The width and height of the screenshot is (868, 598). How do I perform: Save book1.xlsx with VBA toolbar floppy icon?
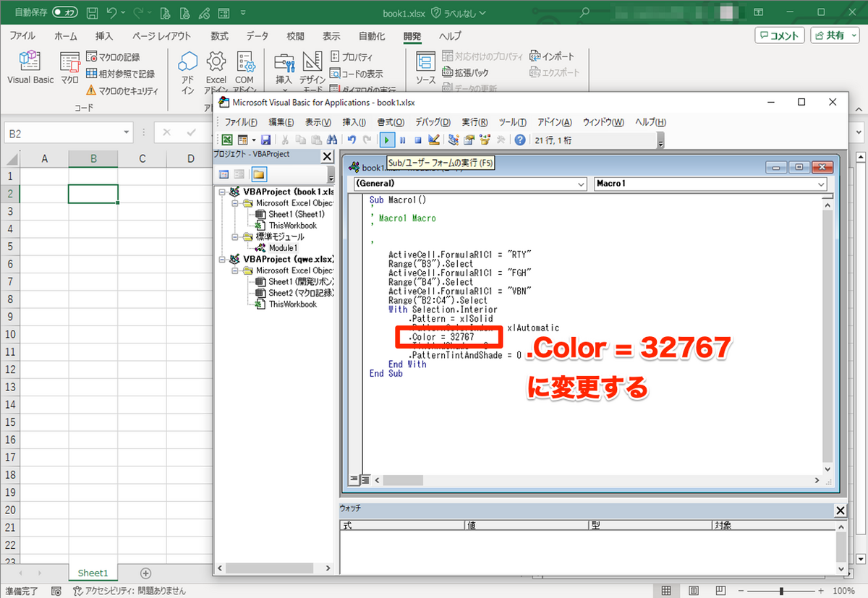tap(265, 140)
